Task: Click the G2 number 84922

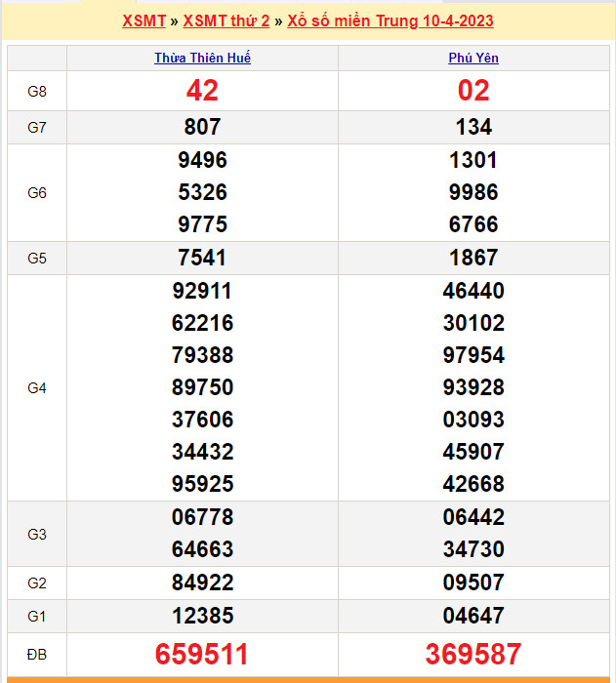Action: [202, 583]
